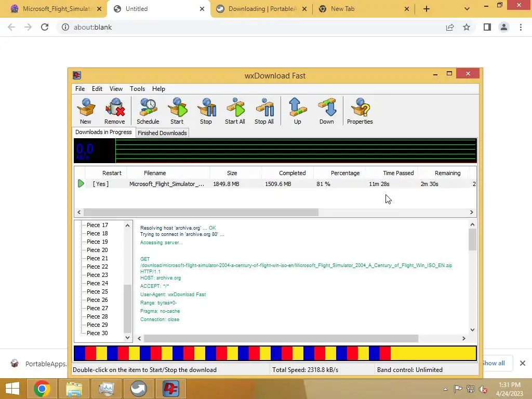Open the Edit menu
This screenshot has width=532, height=399.
click(x=97, y=88)
